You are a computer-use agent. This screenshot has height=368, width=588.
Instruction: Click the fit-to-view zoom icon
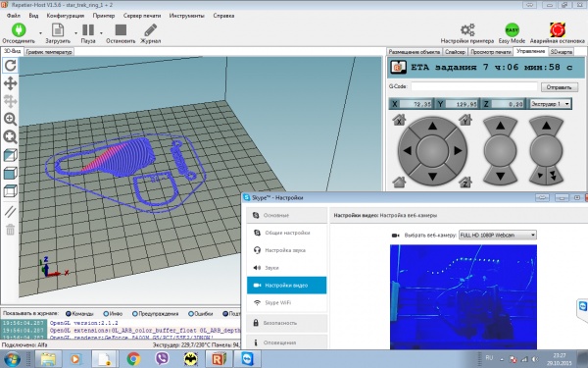(x=11, y=137)
